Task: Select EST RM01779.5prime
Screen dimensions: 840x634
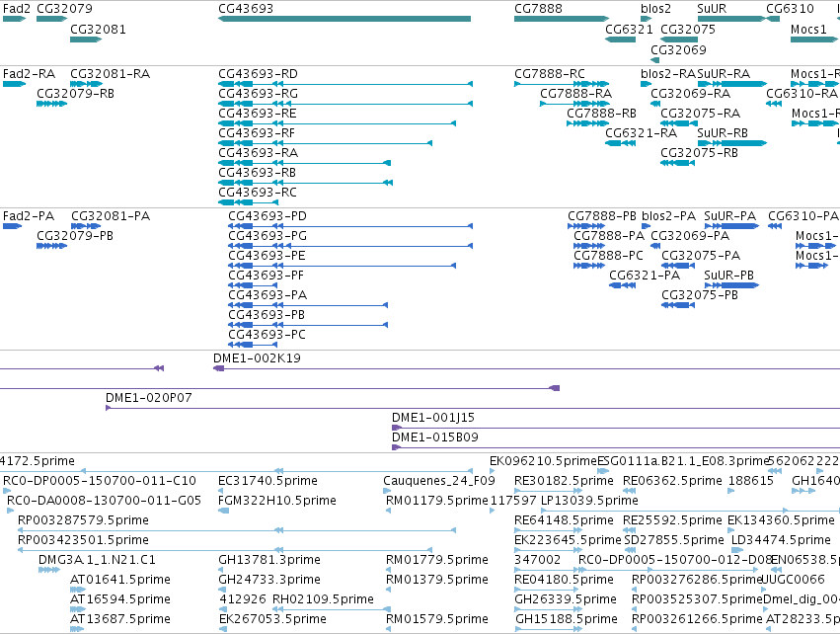Action: click(388, 570)
